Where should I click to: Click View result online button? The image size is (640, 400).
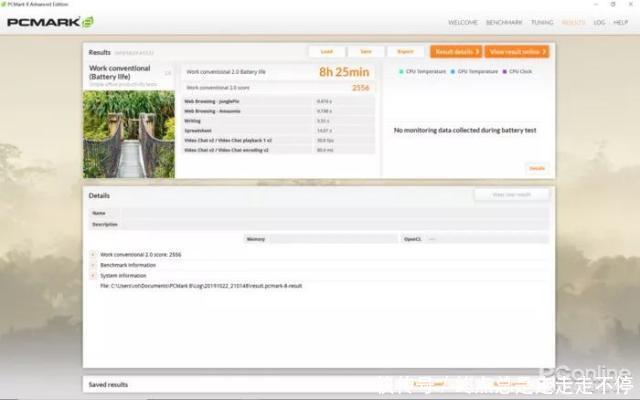[x=518, y=51]
